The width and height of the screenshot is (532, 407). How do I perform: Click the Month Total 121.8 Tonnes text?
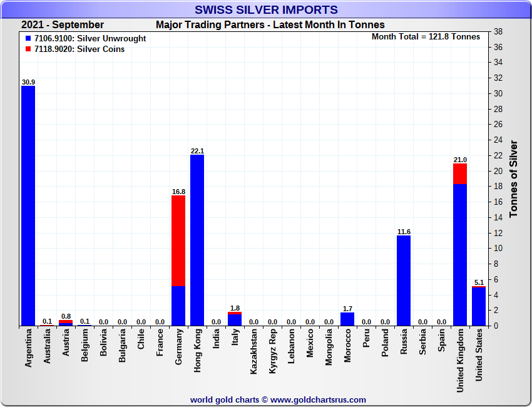coord(426,37)
